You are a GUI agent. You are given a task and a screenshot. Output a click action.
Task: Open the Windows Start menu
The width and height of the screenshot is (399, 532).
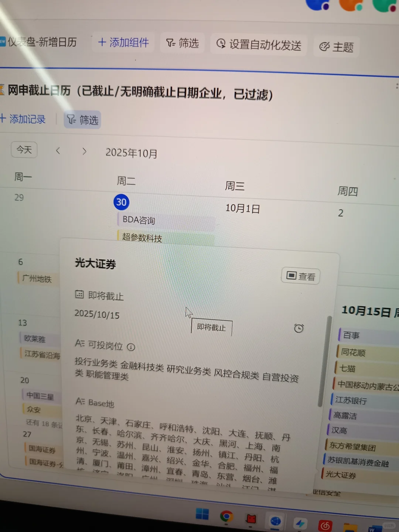(202, 514)
